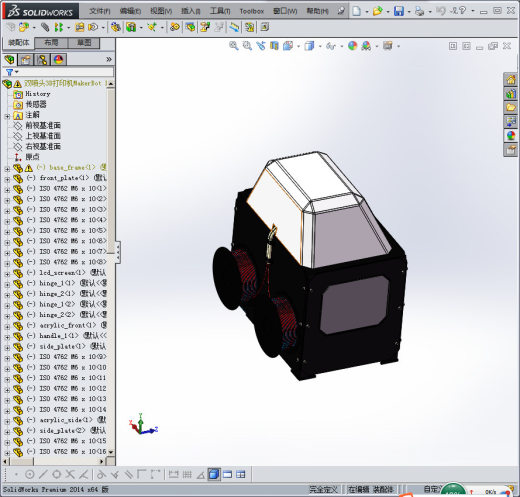Open the Hide/Show Items dropdown arrow
The width and height of the screenshot is (520, 497).
342,46
